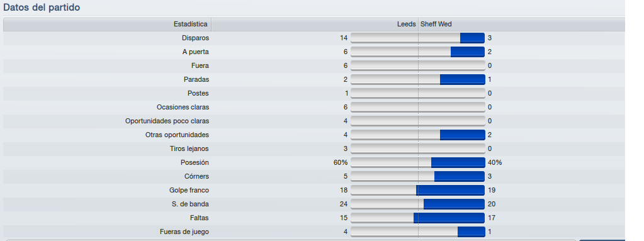
Task: Click the Estadística column header
Action: [x=107, y=24]
